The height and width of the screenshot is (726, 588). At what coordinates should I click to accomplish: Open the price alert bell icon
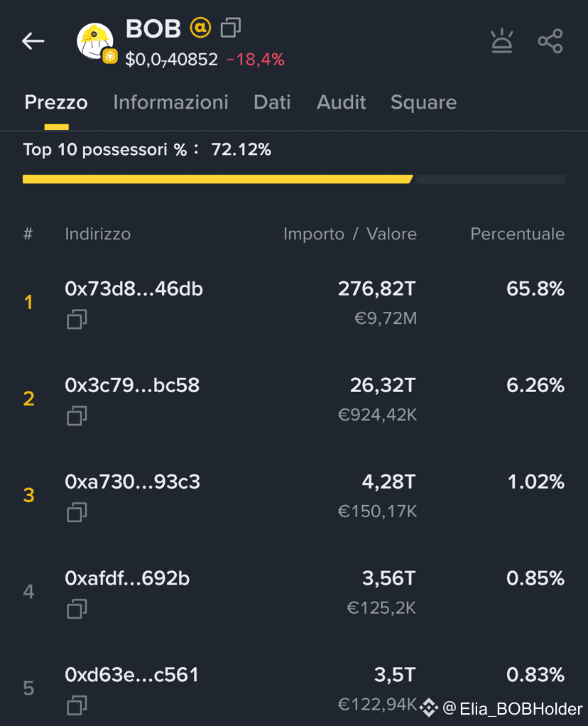point(502,41)
